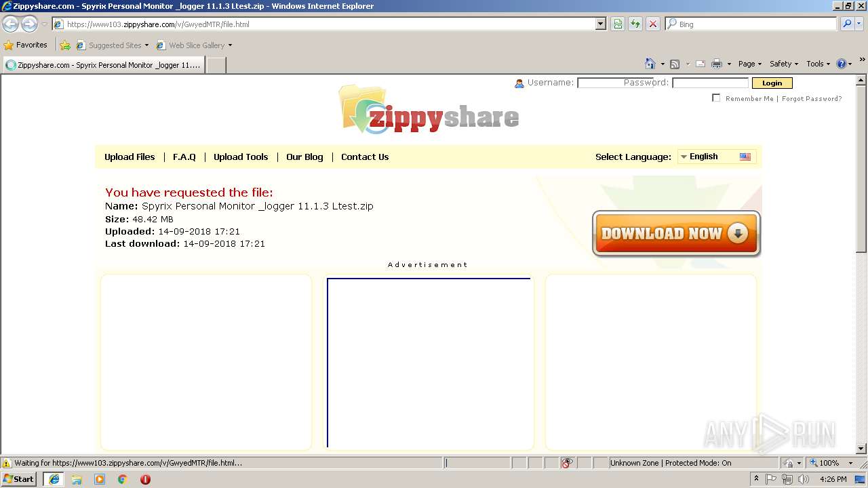The width and height of the screenshot is (868, 488).
Task: Expand the Print options arrow
Action: (729, 64)
